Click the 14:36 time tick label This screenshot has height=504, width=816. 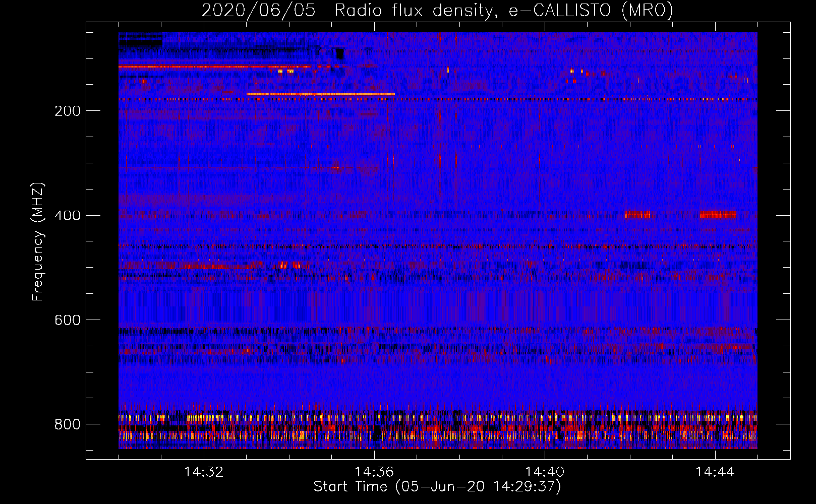(374, 472)
